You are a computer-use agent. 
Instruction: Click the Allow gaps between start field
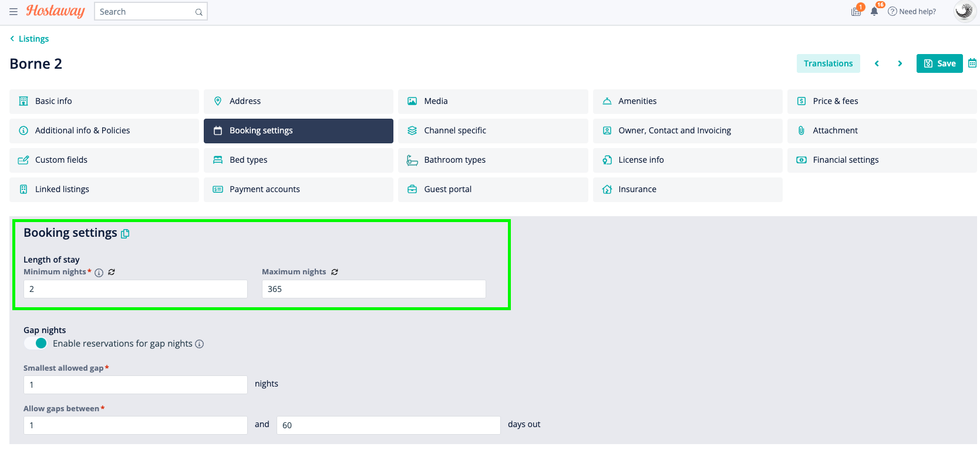click(x=136, y=425)
